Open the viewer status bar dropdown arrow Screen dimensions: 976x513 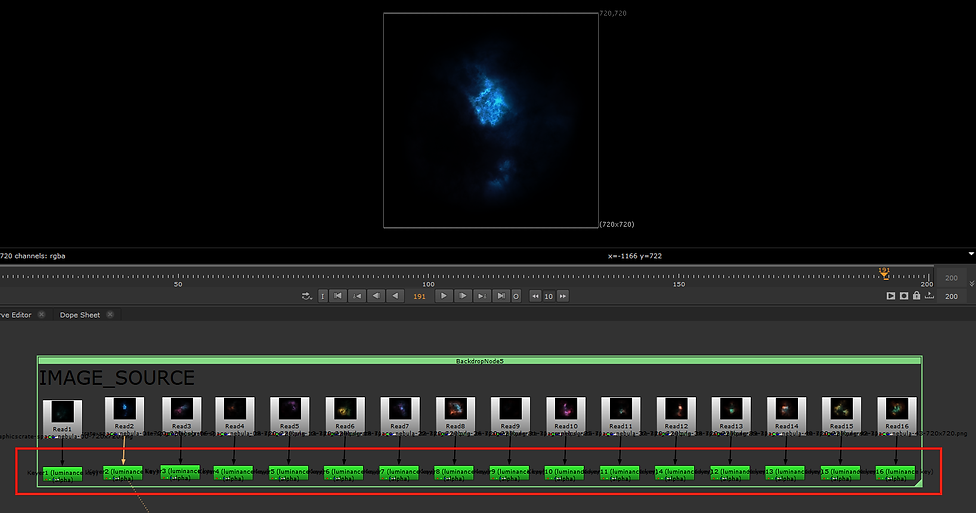click(971, 254)
